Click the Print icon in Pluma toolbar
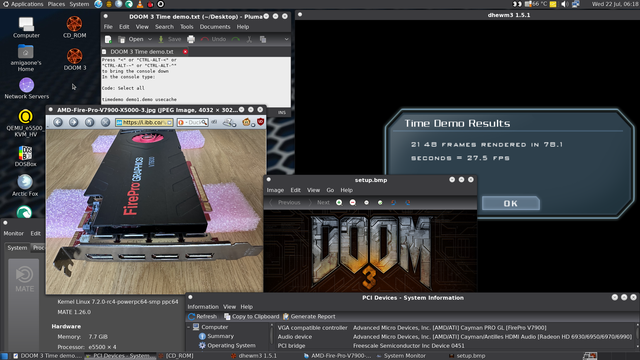640x360 pixels. pos(191,39)
